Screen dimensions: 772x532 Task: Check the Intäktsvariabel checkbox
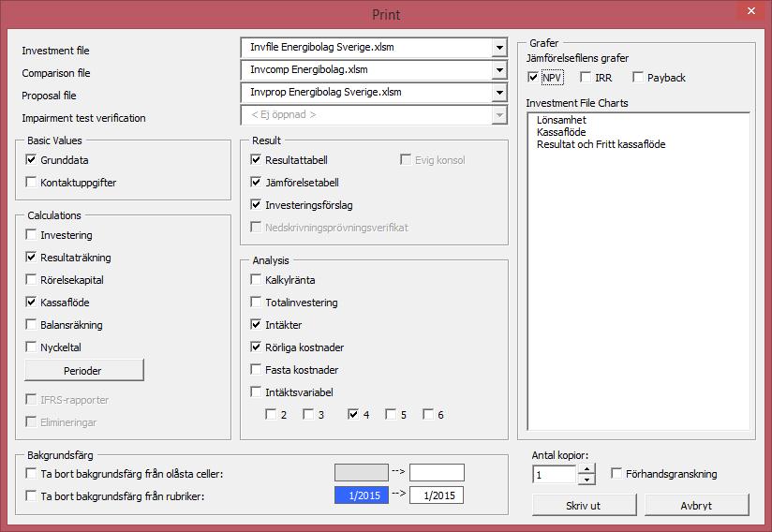(x=256, y=392)
